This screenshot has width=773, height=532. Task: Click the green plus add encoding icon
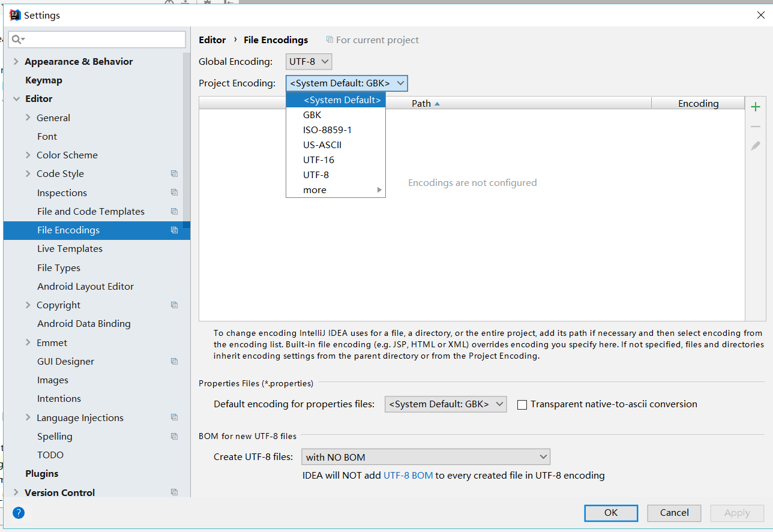(x=756, y=107)
